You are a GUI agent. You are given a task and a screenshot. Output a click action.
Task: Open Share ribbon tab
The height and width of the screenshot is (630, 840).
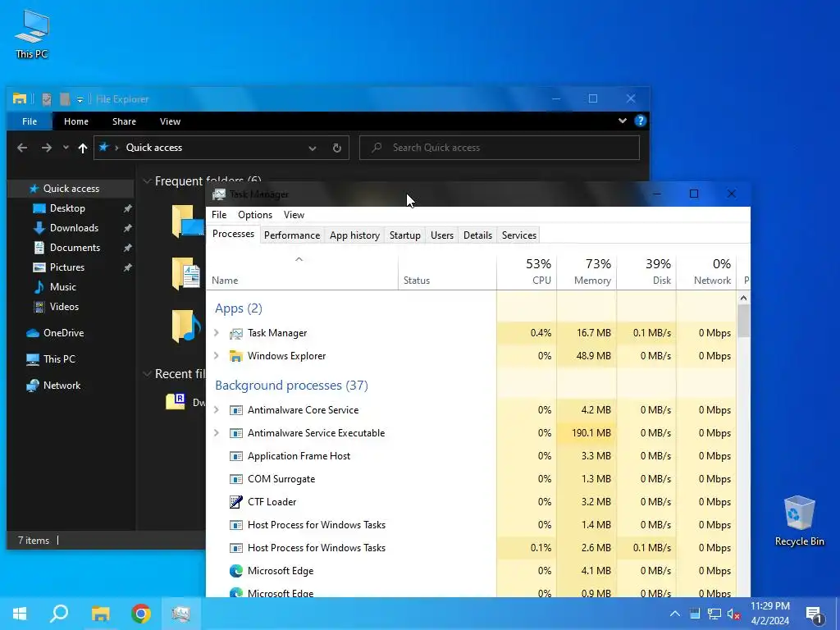[x=124, y=121]
